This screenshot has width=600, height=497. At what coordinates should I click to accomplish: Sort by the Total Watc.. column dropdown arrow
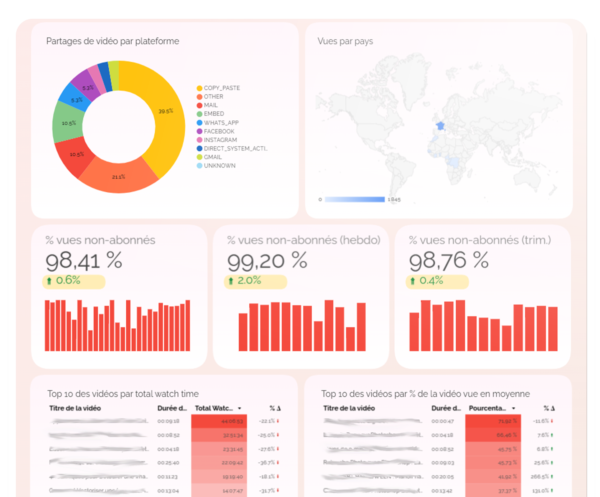240,408
